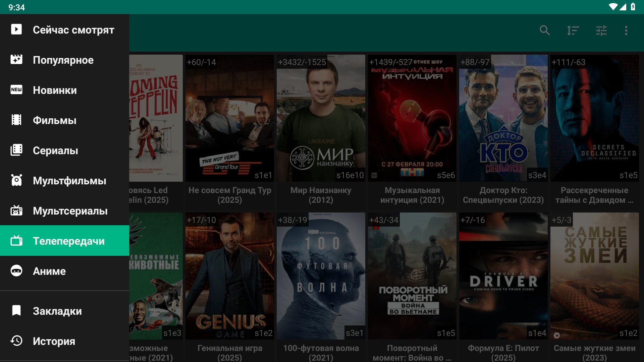
Task: Open Secrets Declassified poster thumbnail
Action: tap(595, 118)
